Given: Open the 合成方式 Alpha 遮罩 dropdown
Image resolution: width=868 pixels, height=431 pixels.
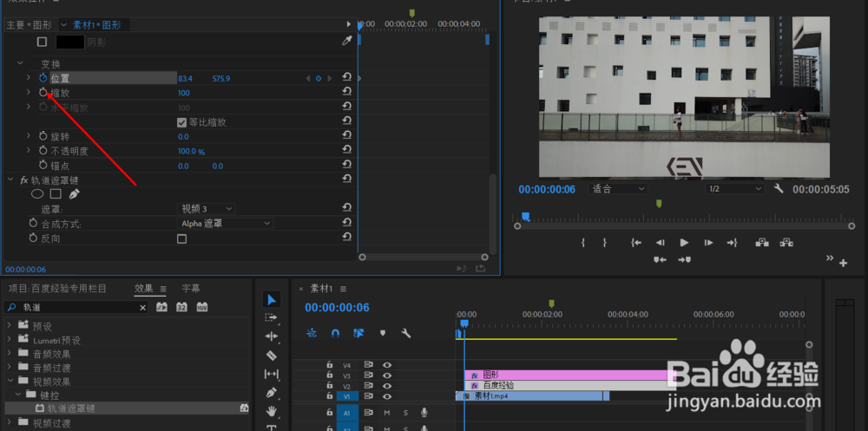Looking at the screenshot, I should 226,223.
